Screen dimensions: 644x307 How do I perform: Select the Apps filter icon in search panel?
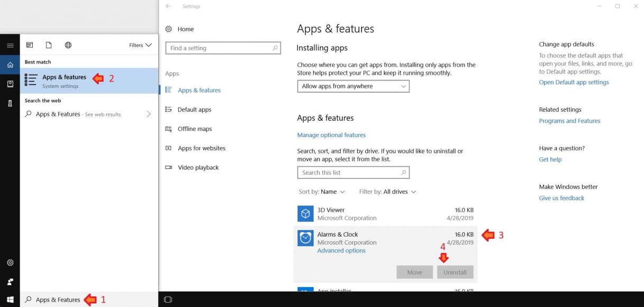[30, 45]
